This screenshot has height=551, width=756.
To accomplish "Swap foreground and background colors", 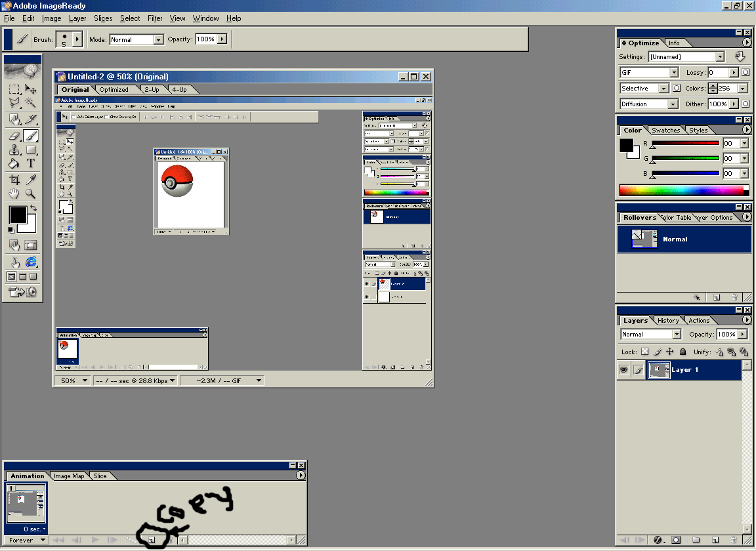I will [33, 208].
